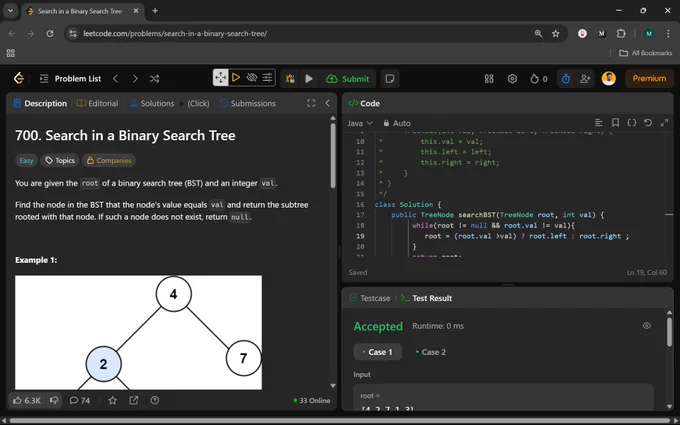
Task: Run code with the play button
Action: pos(309,78)
